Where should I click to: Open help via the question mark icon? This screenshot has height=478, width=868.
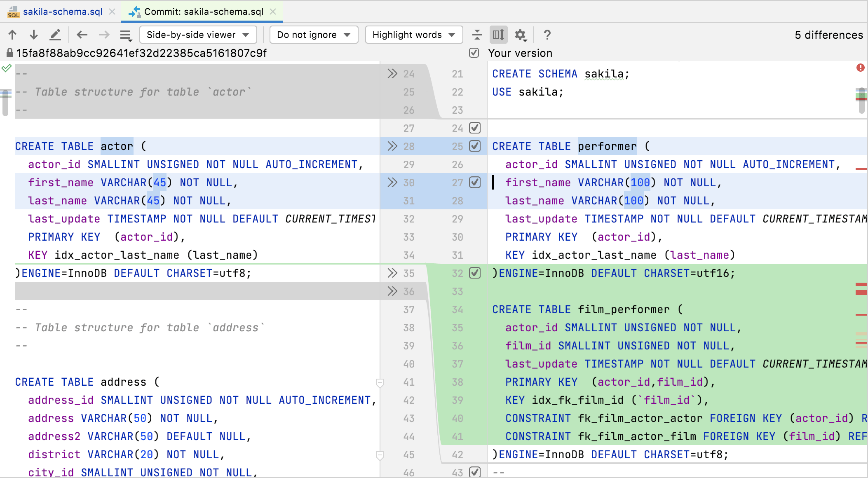pos(547,35)
